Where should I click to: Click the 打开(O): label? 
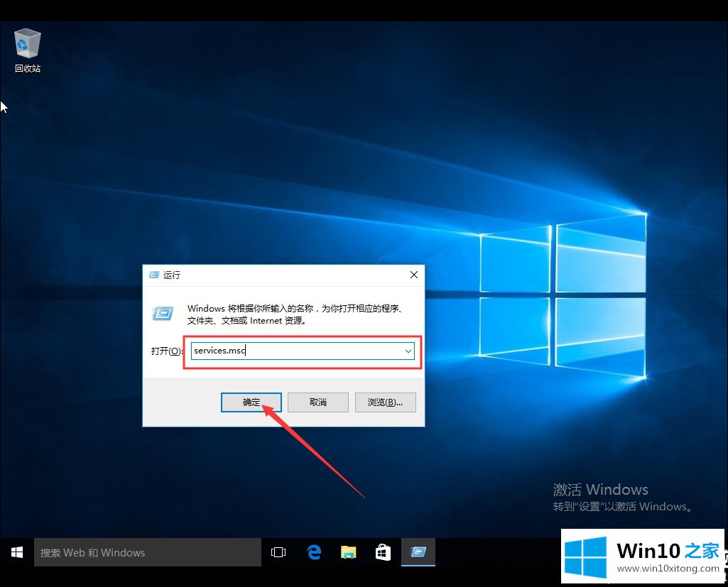[166, 351]
